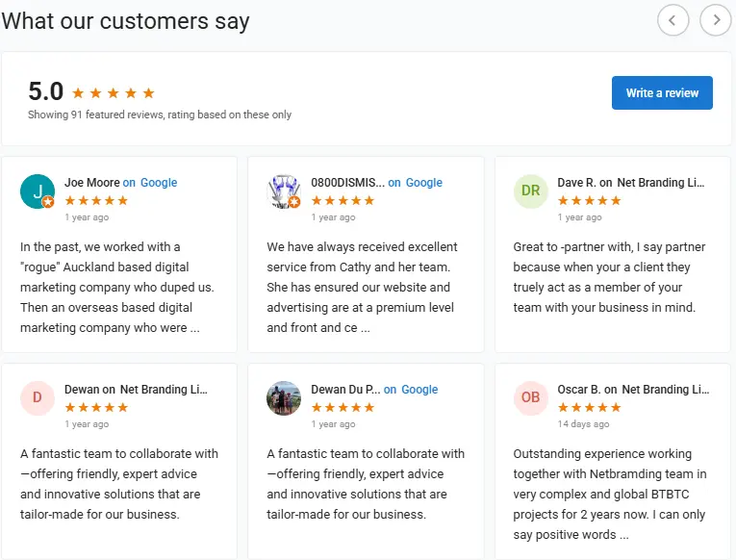This screenshot has width=736, height=560.
Task: Click Joe Moore's avatar icon
Action: click(x=37, y=191)
